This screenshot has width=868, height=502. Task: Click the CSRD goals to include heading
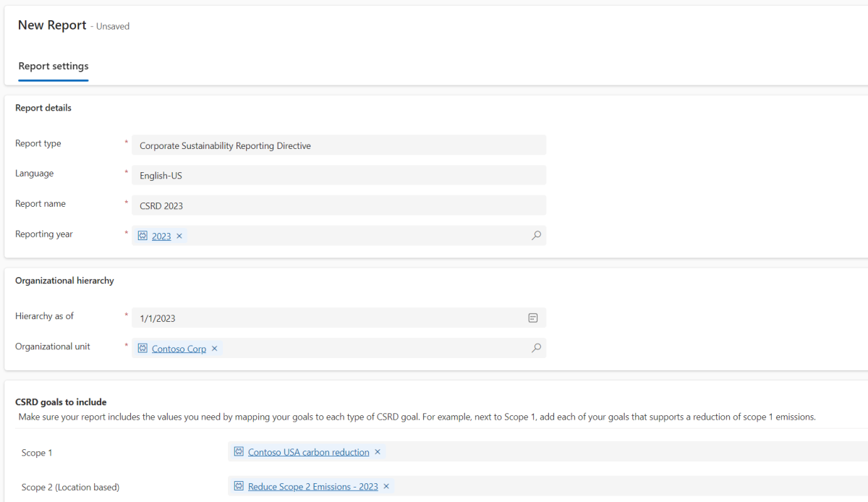coord(61,402)
